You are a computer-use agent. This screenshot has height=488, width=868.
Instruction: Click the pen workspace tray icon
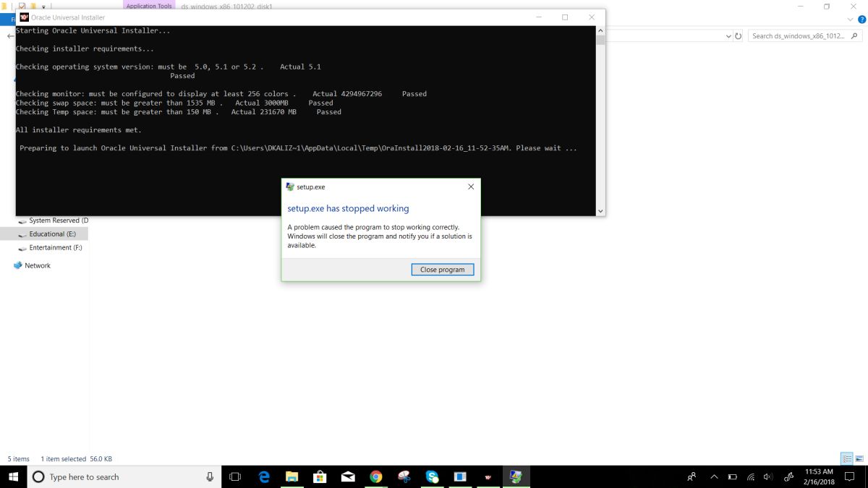pos(788,476)
